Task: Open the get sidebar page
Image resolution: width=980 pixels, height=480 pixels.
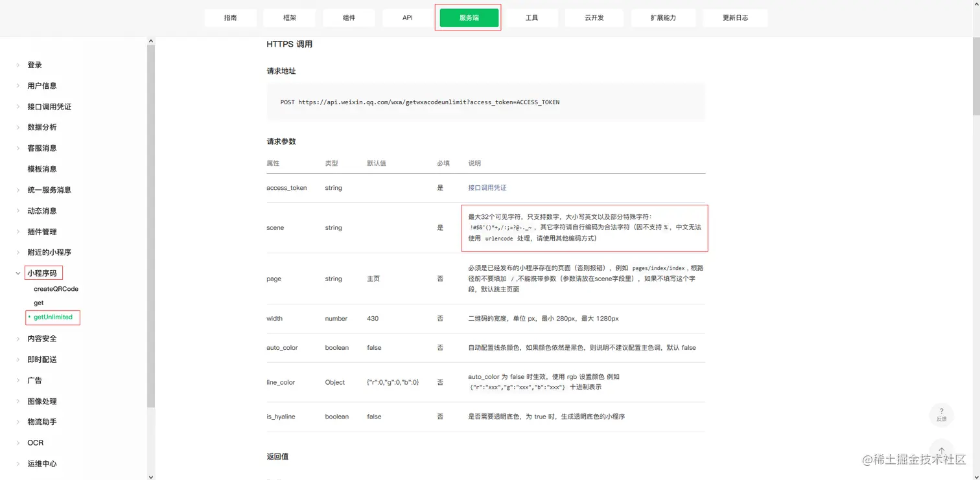Action: (39, 303)
